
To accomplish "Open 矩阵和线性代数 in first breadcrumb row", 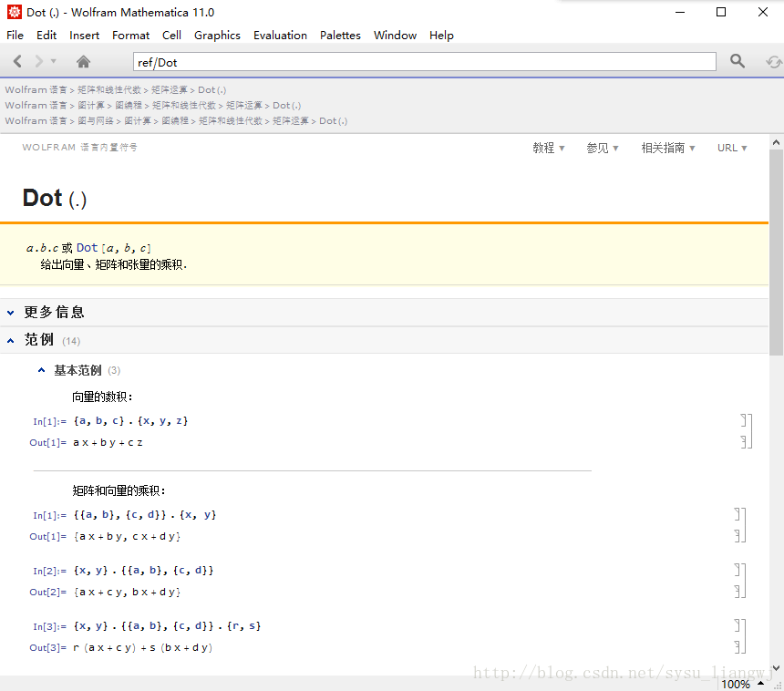I will 109,89.
